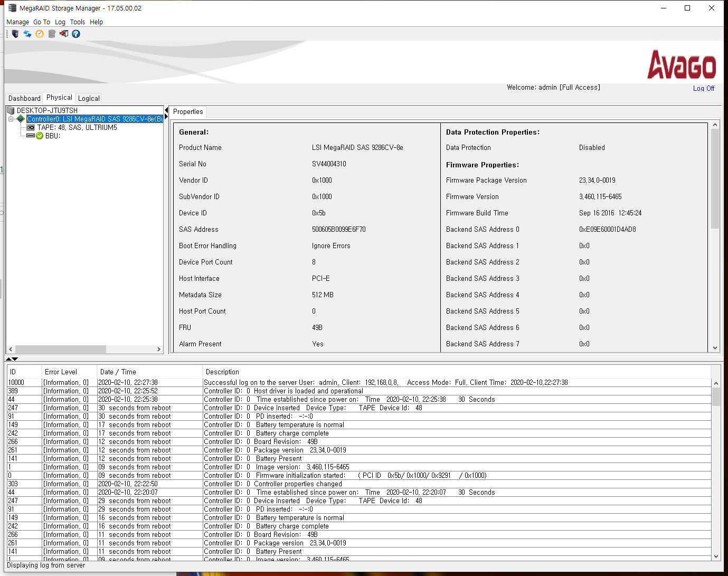Click Firmware Package Version value 23.34.0-0019
Viewport: 728px width, 576px height.
597,180
